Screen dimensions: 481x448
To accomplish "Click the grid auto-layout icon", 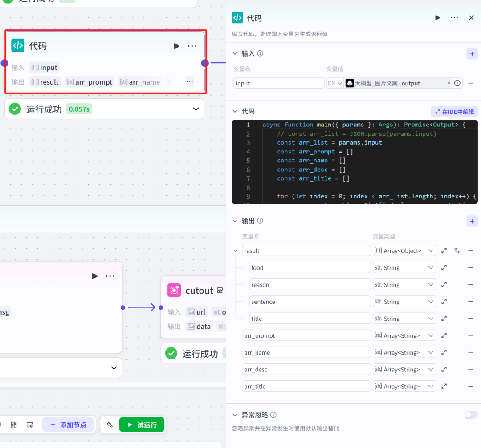I will click(13, 424).
